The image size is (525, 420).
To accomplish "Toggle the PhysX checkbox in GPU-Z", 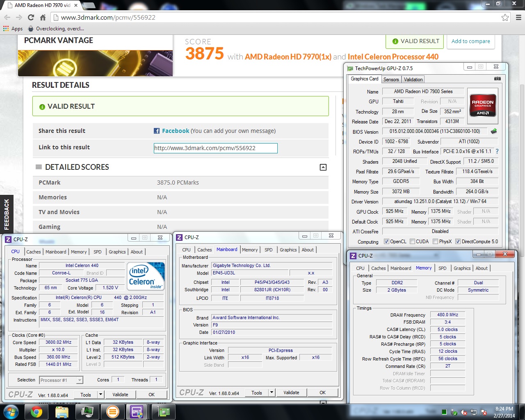I will [x=435, y=242].
